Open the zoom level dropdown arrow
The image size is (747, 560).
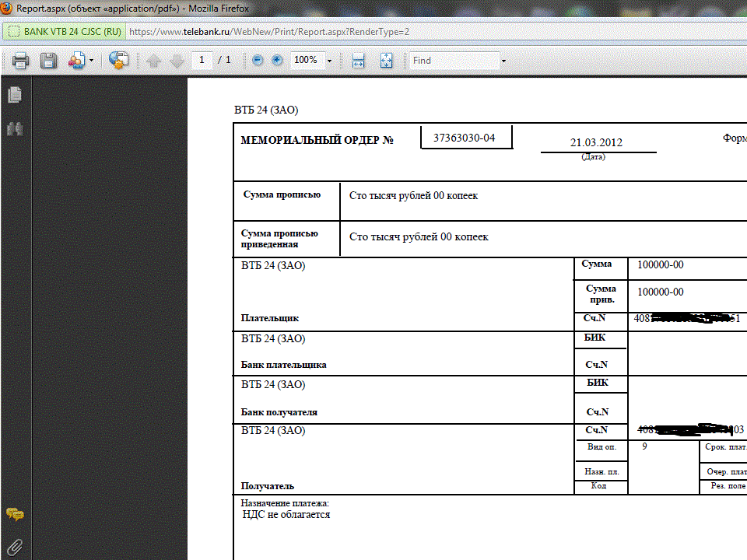click(329, 61)
